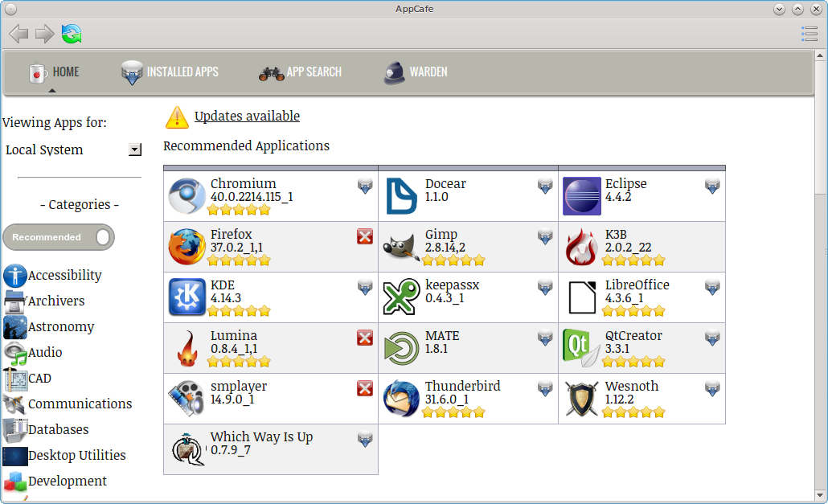Screen dimensions: 828x504
Task: Open the Firefox app page
Action: (x=232, y=235)
